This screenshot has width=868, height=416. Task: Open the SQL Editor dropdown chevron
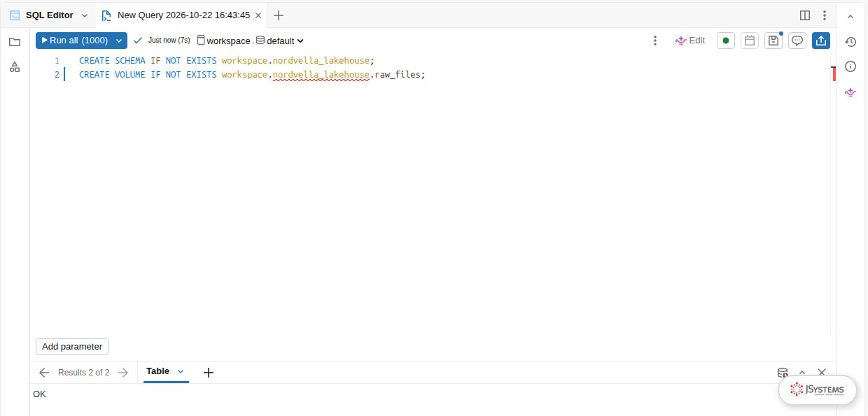(x=85, y=15)
